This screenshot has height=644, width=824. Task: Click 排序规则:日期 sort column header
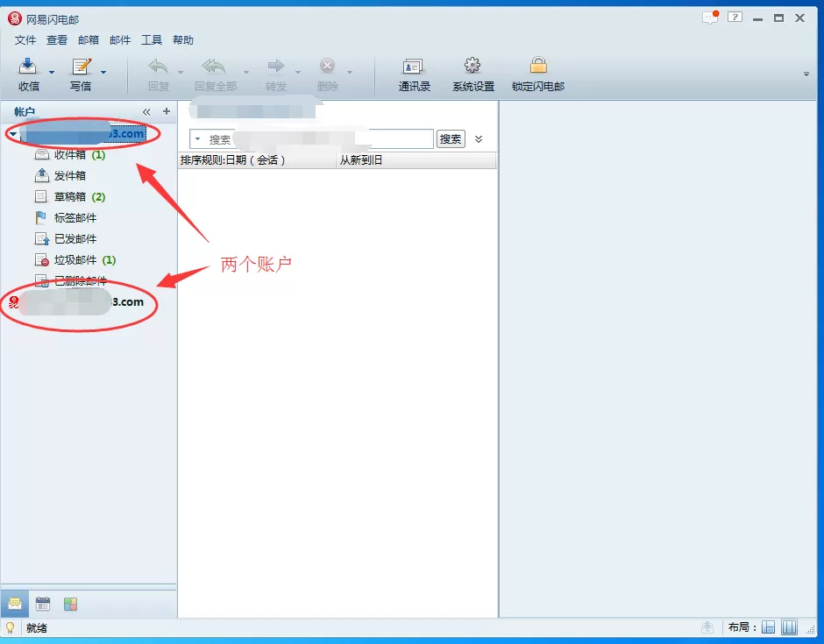click(257, 160)
